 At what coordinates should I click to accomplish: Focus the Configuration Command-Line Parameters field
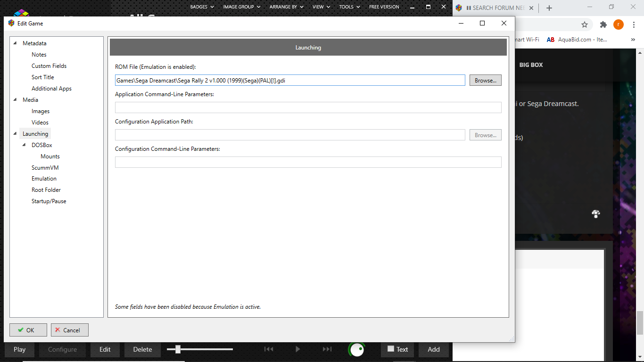pos(308,162)
